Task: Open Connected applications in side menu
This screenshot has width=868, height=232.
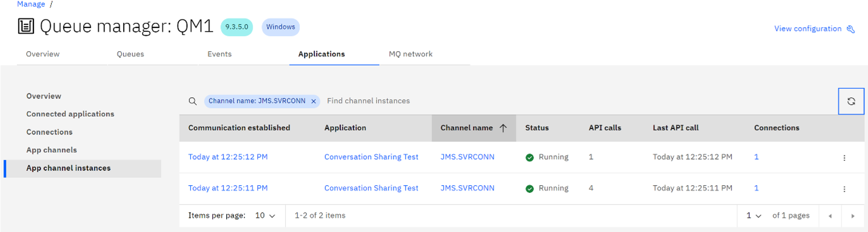Action: pyautogui.click(x=70, y=114)
